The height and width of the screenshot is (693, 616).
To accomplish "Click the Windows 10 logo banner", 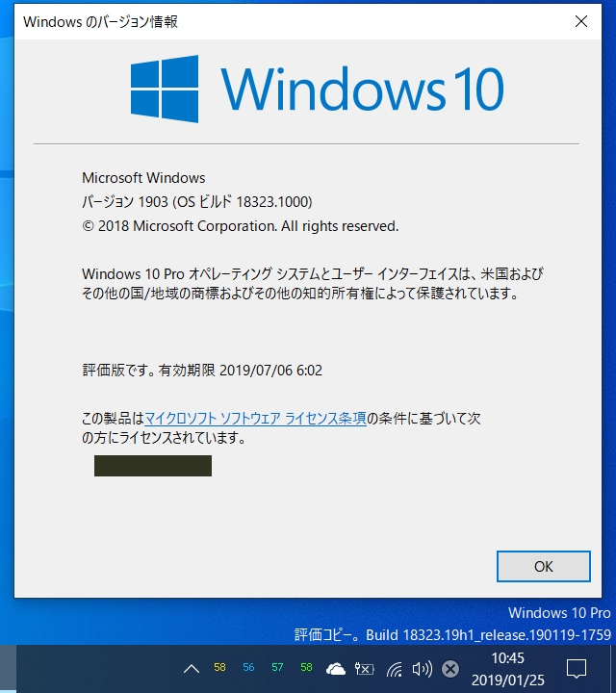I will click(x=317, y=89).
